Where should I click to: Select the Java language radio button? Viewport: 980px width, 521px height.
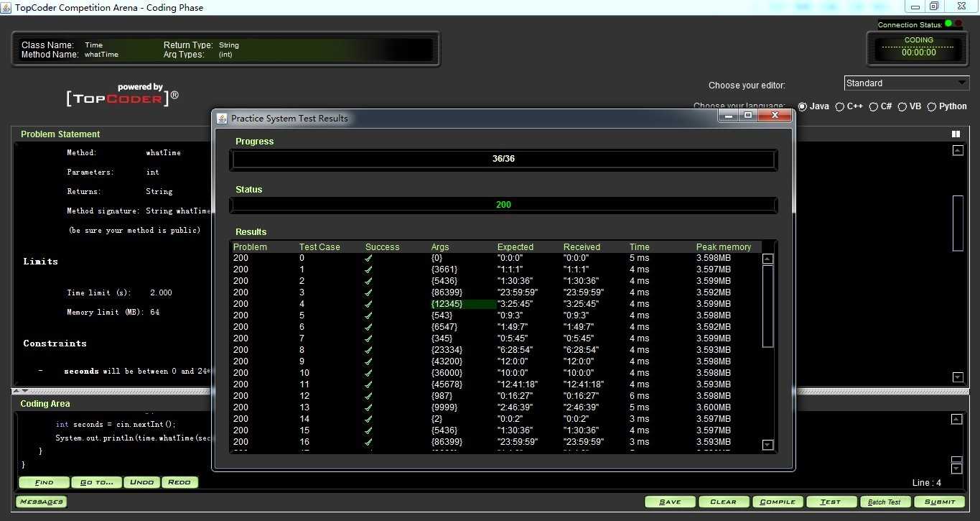click(802, 106)
